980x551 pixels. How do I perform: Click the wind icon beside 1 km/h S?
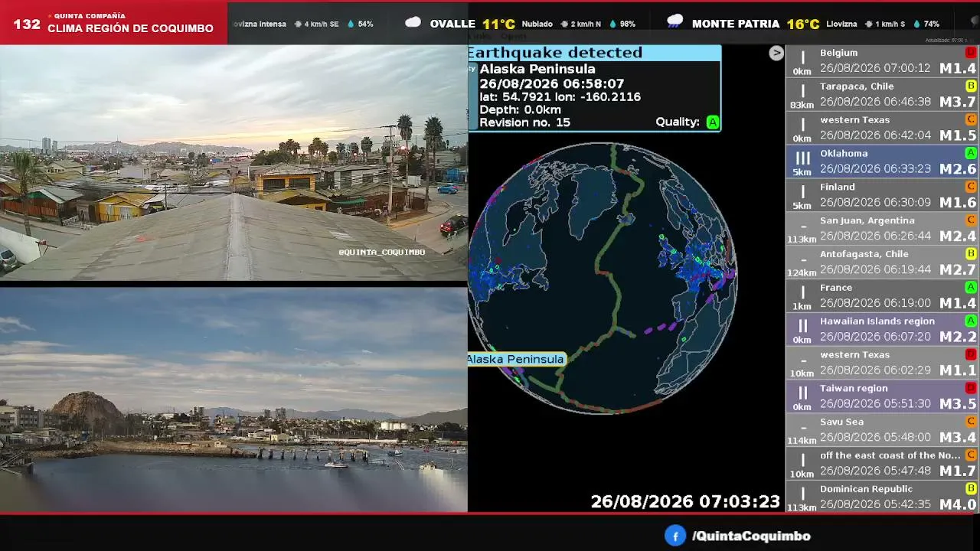click(869, 24)
